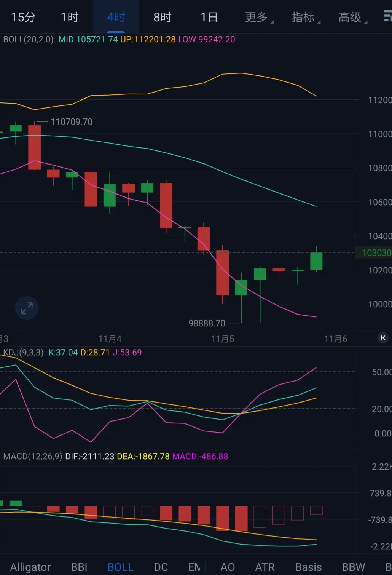The image size is (392, 575).
Task: Select the AO indicator
Action: [x=228, y=567]
